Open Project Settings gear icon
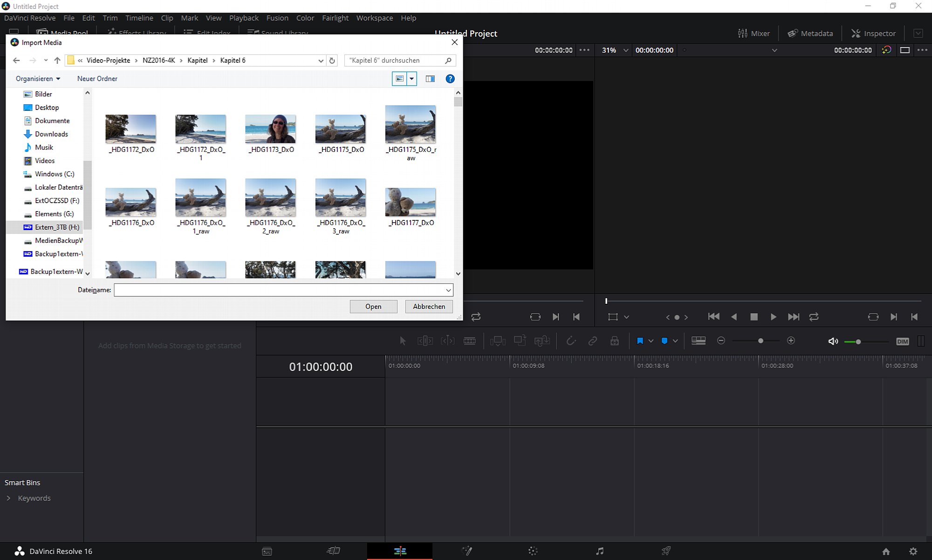Image resolution: width=932 pixels, height=560 pixels. [x=913, y=551]
